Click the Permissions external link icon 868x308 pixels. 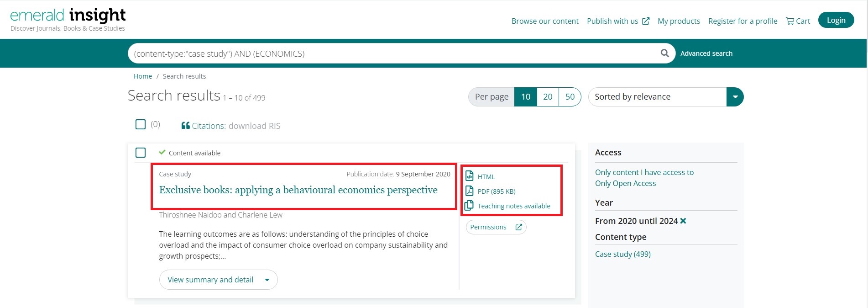pos(518,227)
